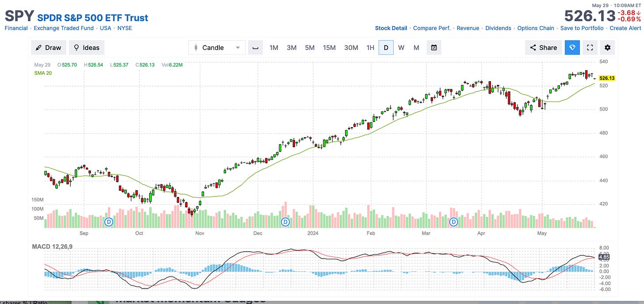Click the 4.85 MACD value tag
The height and width of the screenshot is (304, 644).
pyautogui.click(x=604, y=257)
